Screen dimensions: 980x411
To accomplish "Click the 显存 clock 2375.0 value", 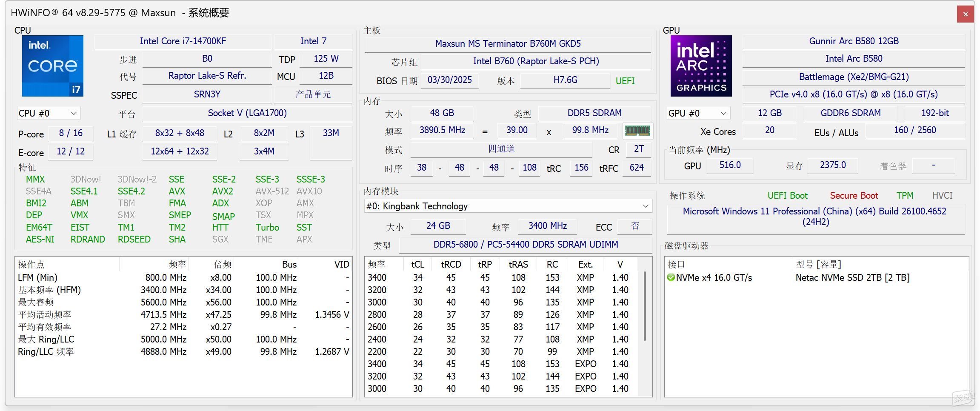I will (833, 165).
